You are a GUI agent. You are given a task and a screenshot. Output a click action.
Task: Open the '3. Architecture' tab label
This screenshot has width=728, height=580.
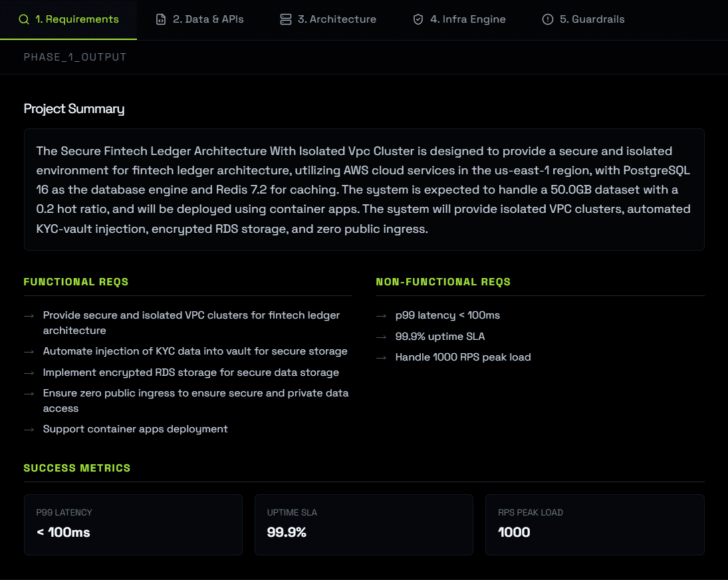[x=336, y=19]
